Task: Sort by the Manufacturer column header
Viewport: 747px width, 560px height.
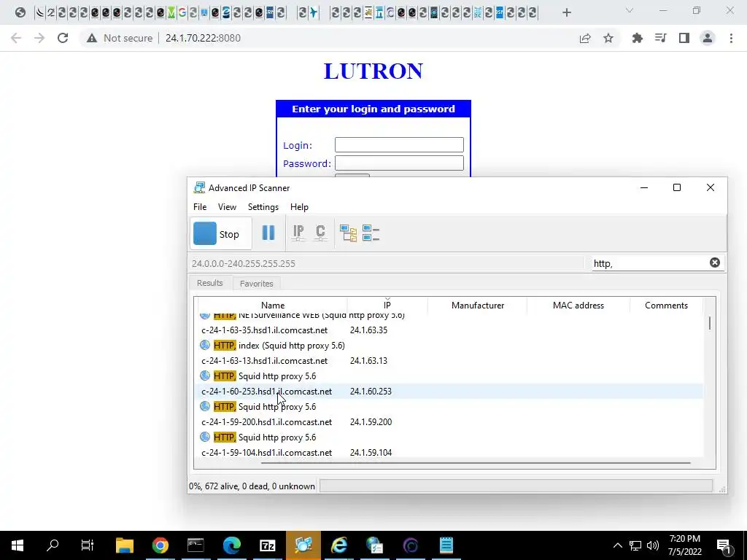Action: coord(477,306)
